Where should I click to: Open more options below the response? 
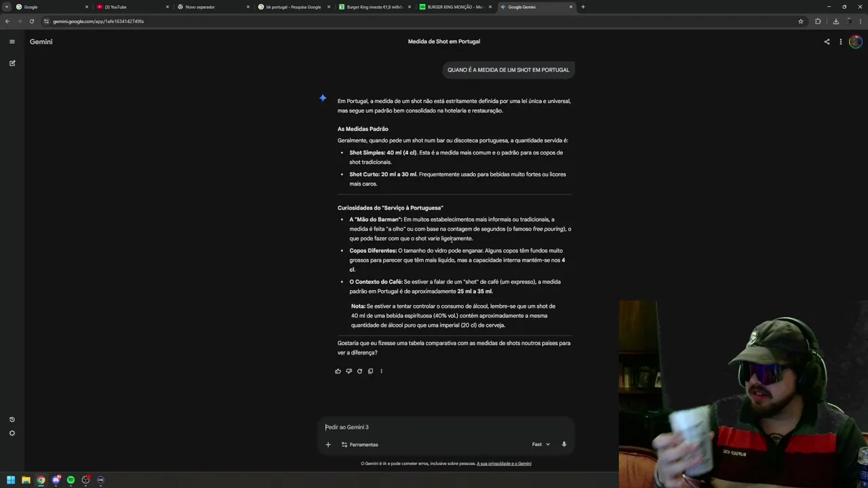381,371
